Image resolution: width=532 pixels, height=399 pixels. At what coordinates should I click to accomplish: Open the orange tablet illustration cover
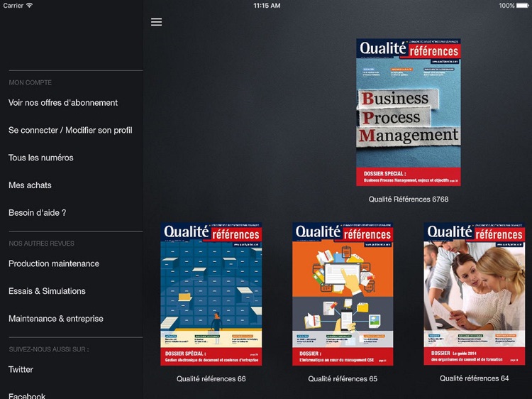tap(343, 294)
